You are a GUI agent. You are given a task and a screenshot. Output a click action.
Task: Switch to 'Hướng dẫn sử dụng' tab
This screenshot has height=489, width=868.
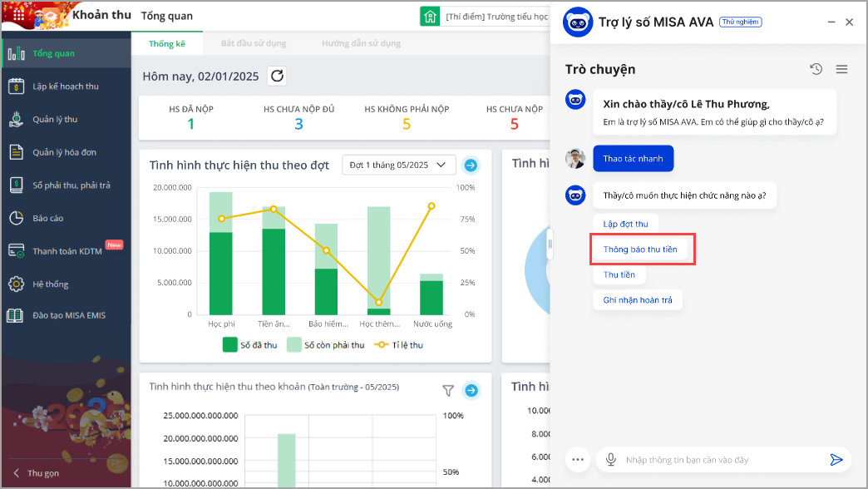pos(361,43)
